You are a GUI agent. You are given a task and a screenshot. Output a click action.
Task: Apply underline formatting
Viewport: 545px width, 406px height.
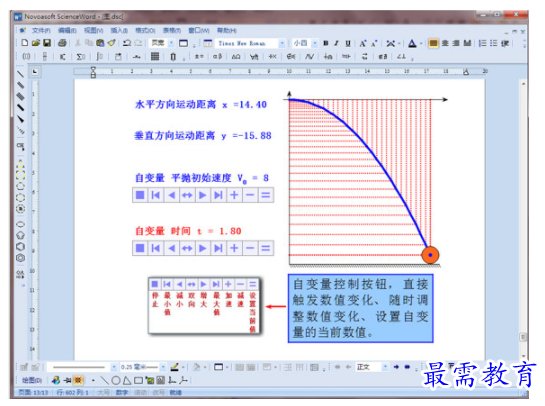(x=348, y=43)
